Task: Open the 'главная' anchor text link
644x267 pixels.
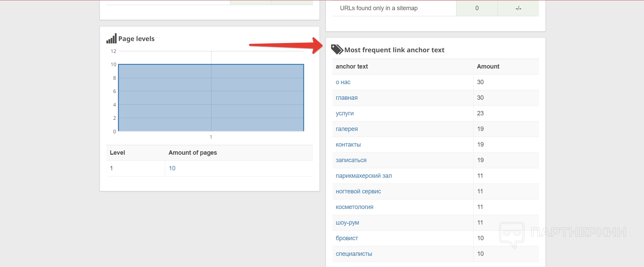Action: click(x=347, y=98)
